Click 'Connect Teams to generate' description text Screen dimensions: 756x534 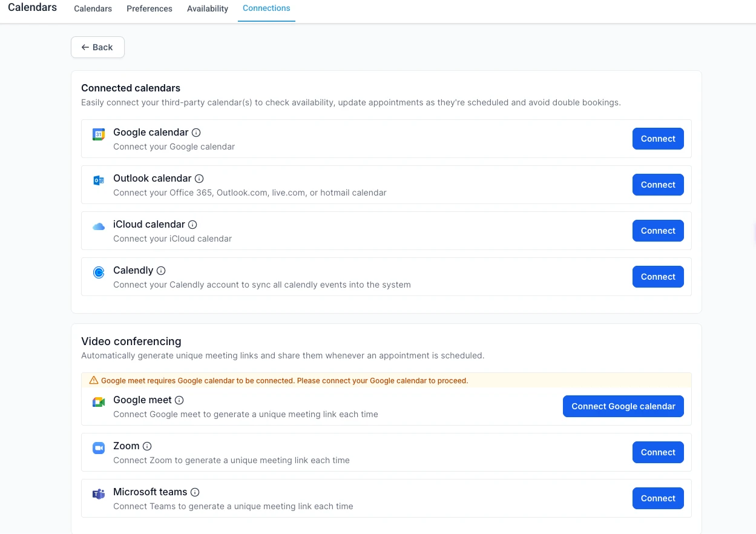click(x=233, y=506)
